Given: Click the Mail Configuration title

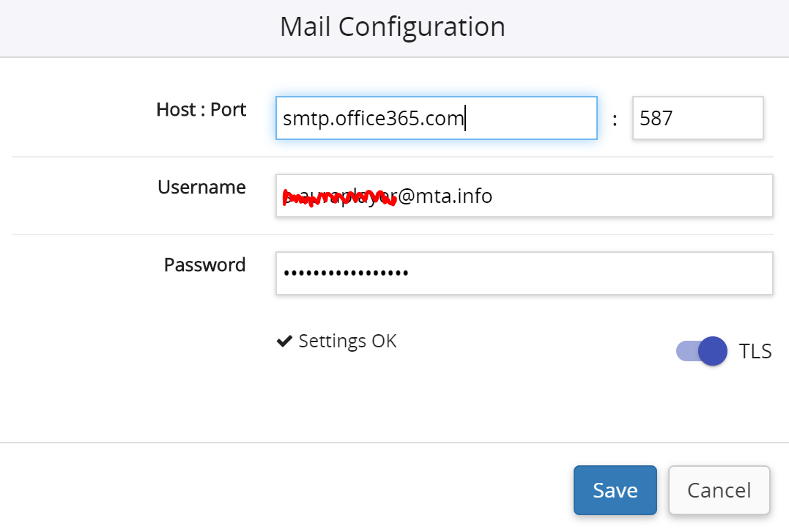Looking at the screenshot, I should click(393, 27).
